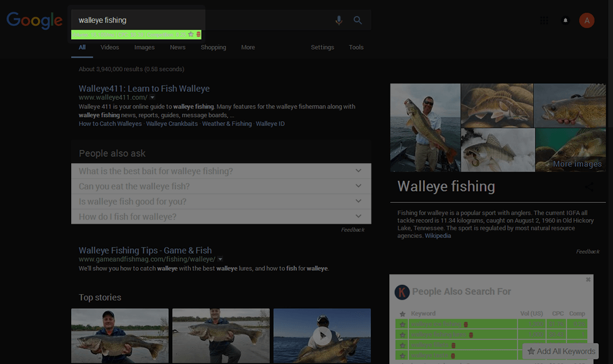Image resolution: width=613 pixels, height=364 pixels.
Task: Click the Google logo
Action: click(x=34, y=20)
